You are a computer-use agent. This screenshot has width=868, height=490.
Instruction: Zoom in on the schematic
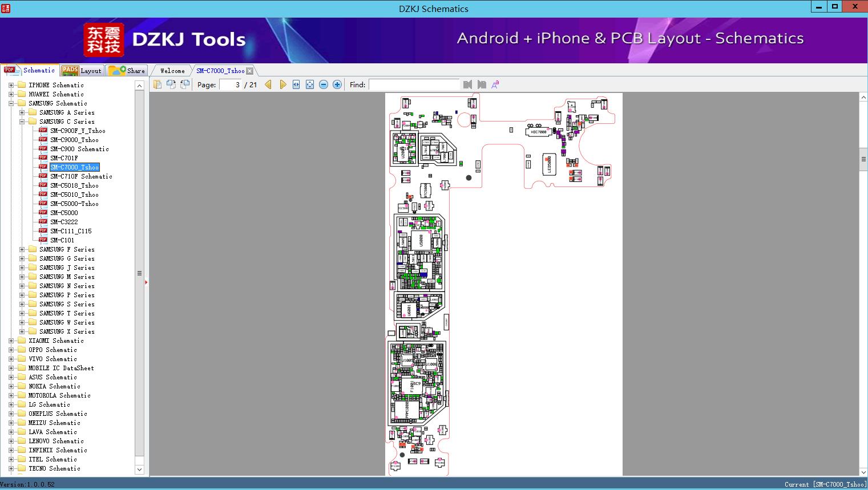tap(337, 84)
